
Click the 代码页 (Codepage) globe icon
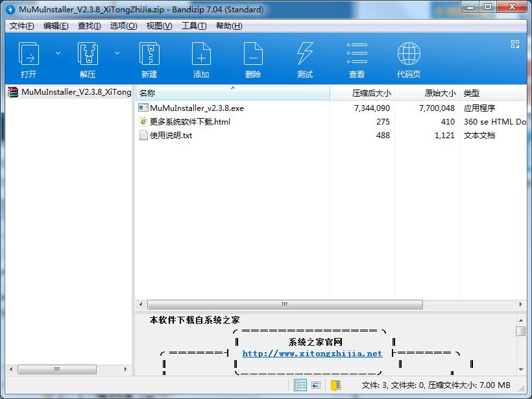408,54
